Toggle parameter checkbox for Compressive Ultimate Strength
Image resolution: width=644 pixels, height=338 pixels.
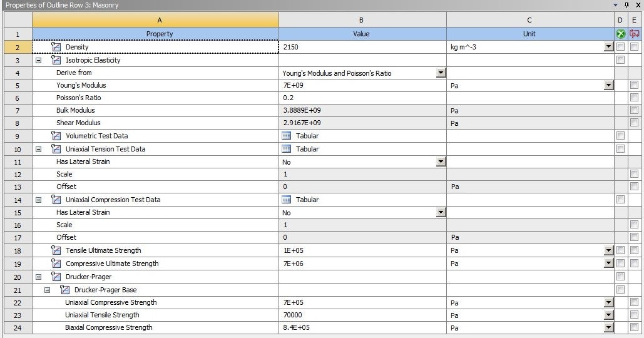[635, 264]
